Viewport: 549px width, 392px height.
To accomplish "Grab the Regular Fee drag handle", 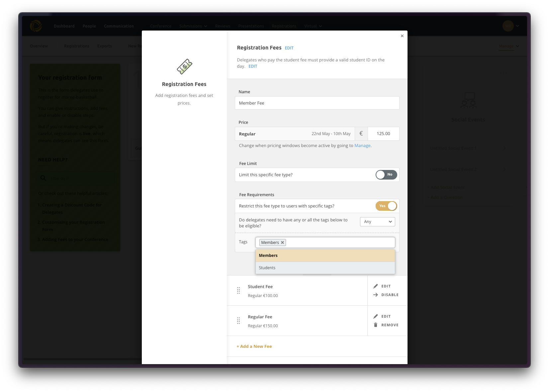I will pyautogui.click(x=238, y=321).
